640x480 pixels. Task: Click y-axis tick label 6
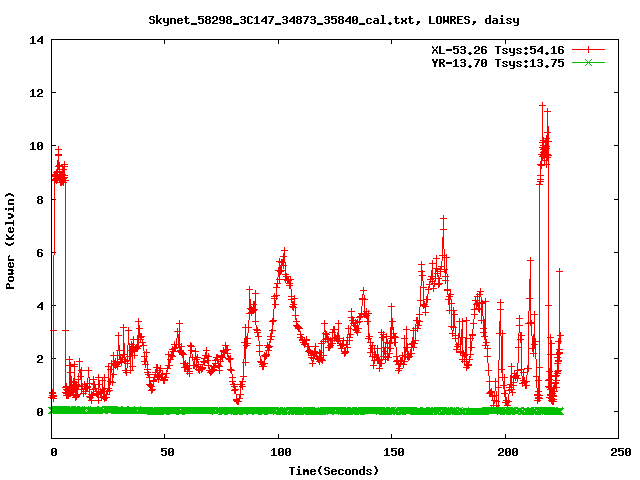pyautogui.click(x=40, y=253)
